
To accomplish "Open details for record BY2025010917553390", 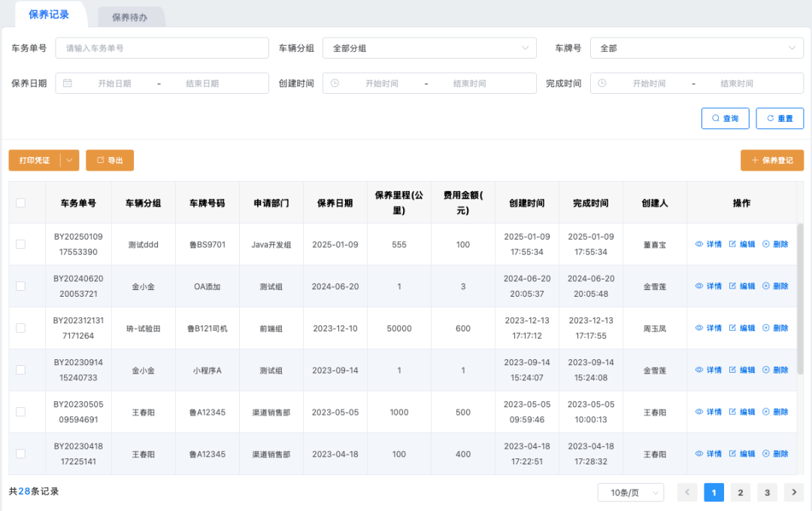I will click(708, 244).
